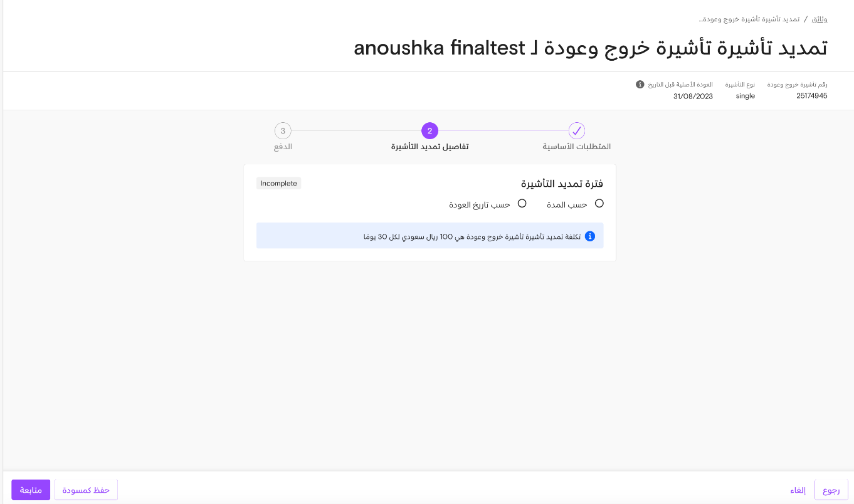
Task: Go back with the رجوع button
Action: pyautogui.click(x=831, y=490)
